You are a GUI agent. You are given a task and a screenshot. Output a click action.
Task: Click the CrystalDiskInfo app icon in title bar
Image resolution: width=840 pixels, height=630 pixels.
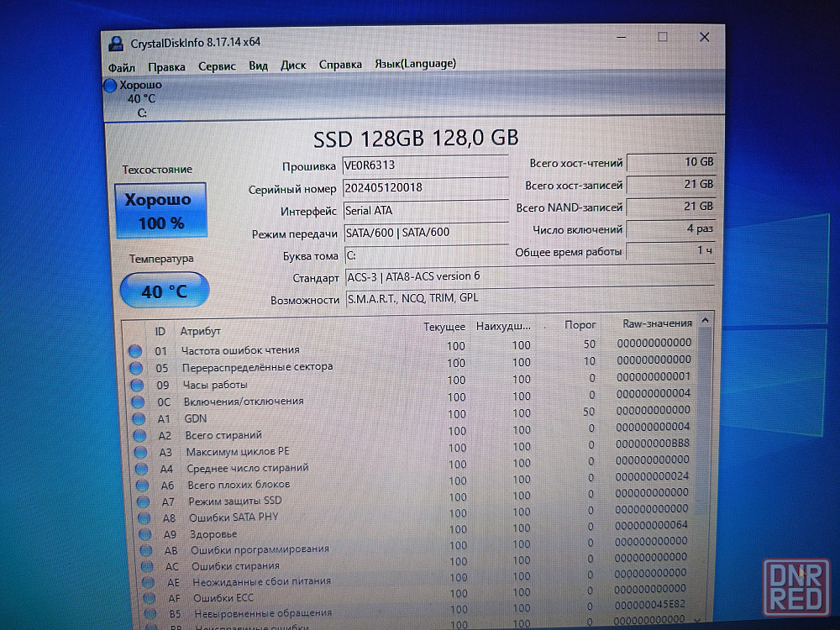tap(116, 44)
